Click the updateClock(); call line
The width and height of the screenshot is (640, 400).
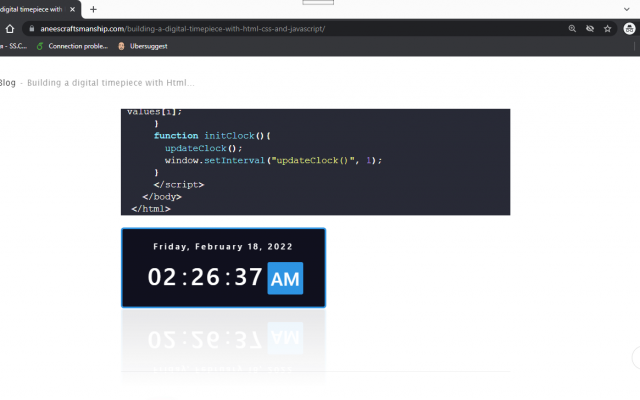[203, 148]
